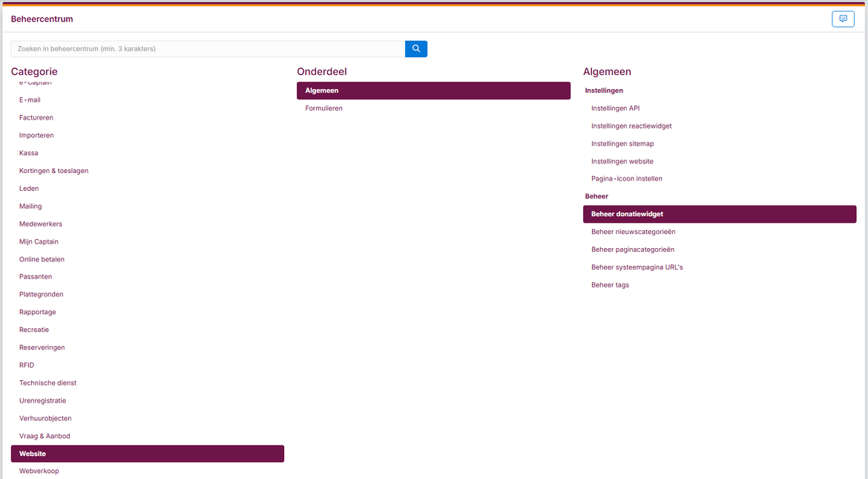This screenshot has width=868, height=479.
Task: Select the Online betalen category
Action: point(42,259)
